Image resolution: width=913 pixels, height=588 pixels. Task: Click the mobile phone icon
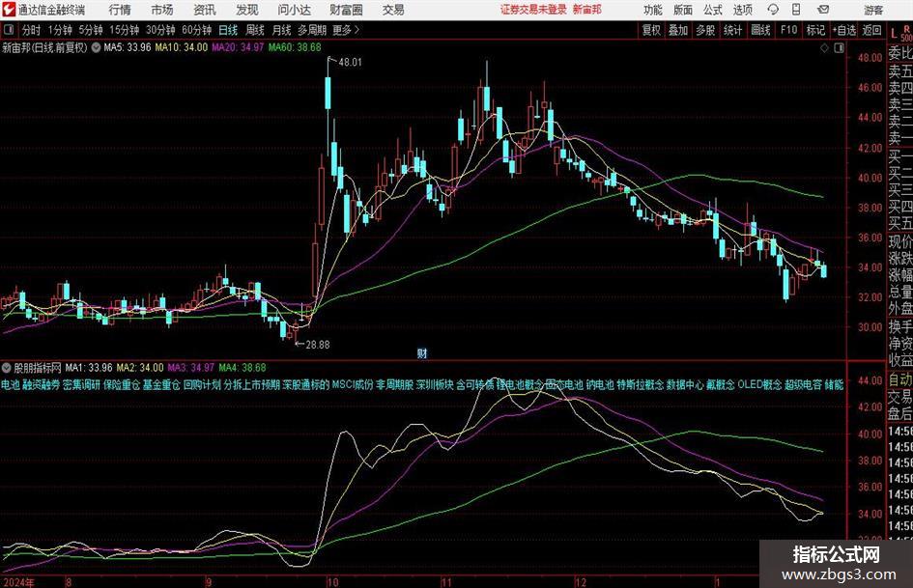[796, 10]
